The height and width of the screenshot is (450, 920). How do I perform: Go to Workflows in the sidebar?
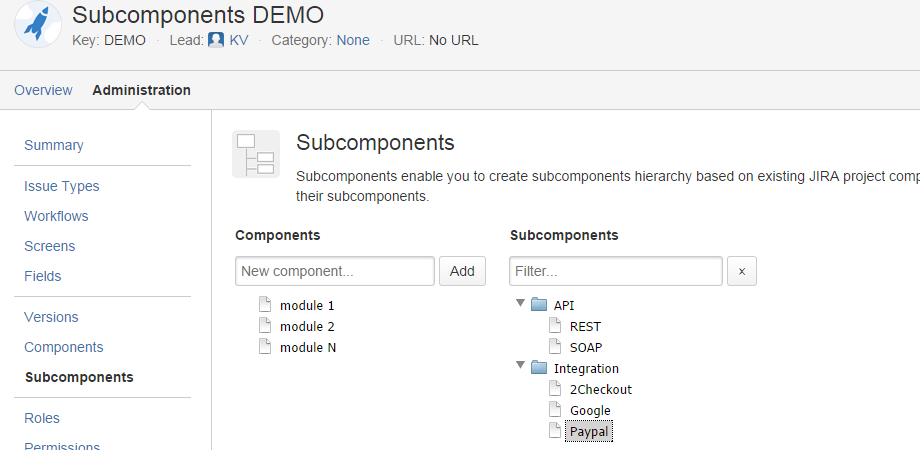point(56,216)
